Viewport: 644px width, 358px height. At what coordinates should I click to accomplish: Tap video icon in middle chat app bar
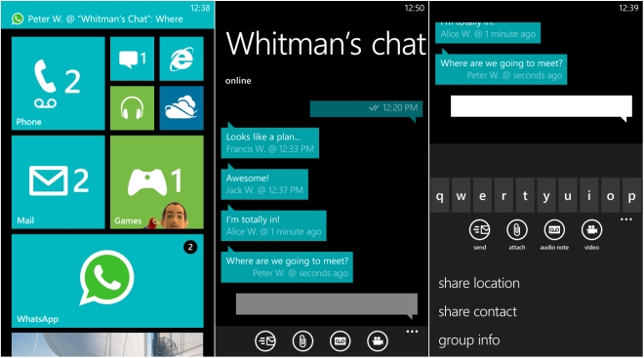(378, 340)
